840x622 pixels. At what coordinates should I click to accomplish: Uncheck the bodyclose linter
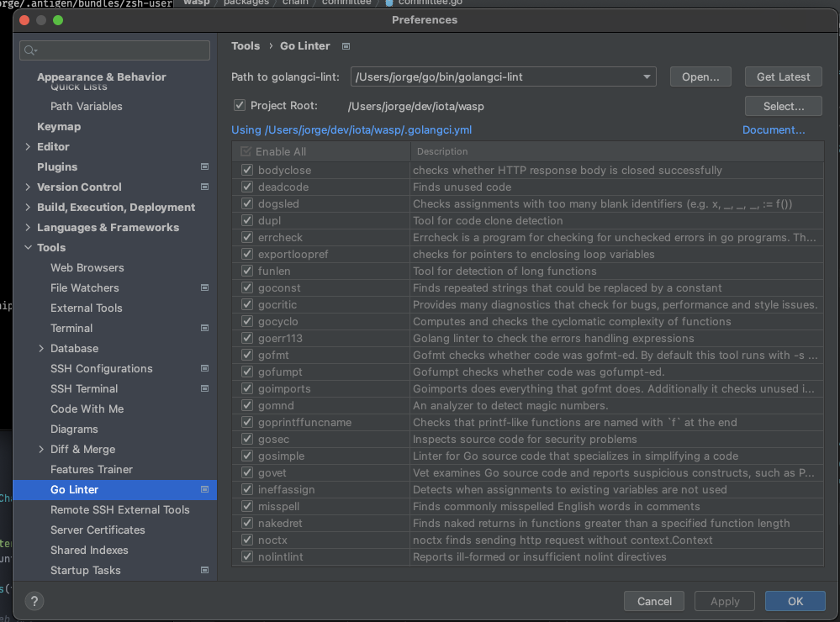click(x=247, y=170)
